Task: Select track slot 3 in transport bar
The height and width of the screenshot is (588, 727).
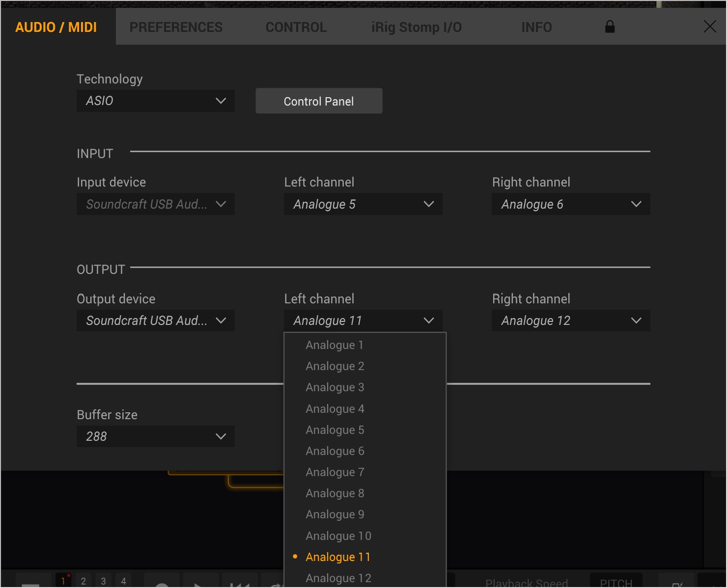Action: 104,581
